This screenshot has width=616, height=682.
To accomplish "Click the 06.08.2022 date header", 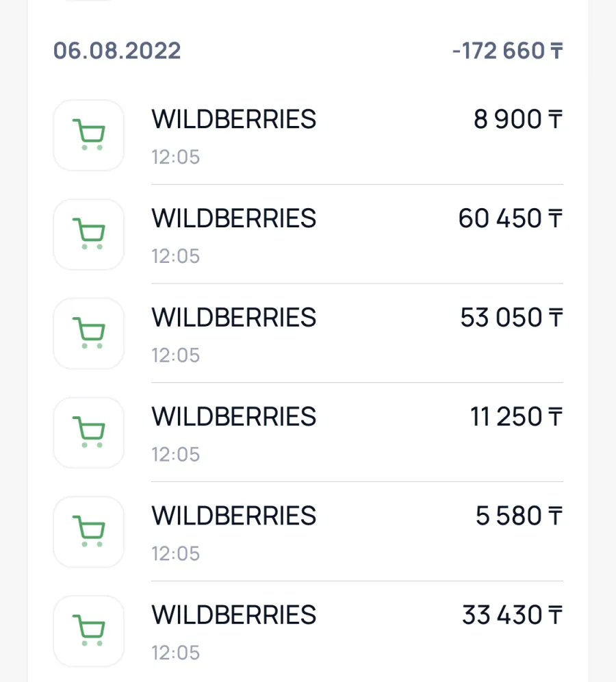I will coord(117,51).
